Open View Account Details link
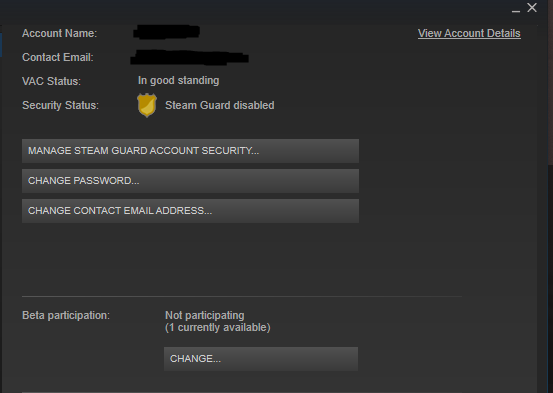This screenshot has height=393, width=553. pyautogui.click(x=469, y=33)
